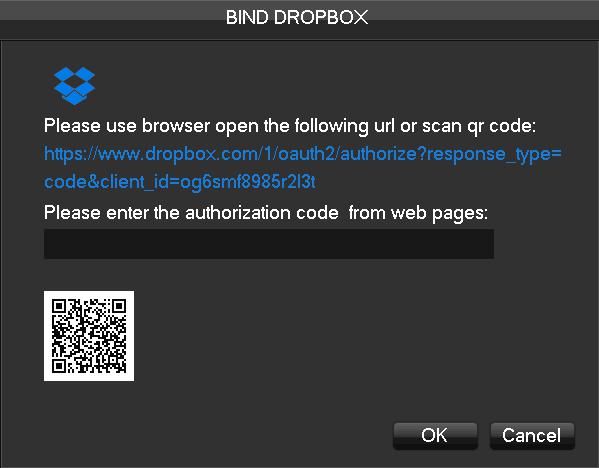Focus the authorization code input field
This screenshot has width=599, height=468.
point(269,244)
